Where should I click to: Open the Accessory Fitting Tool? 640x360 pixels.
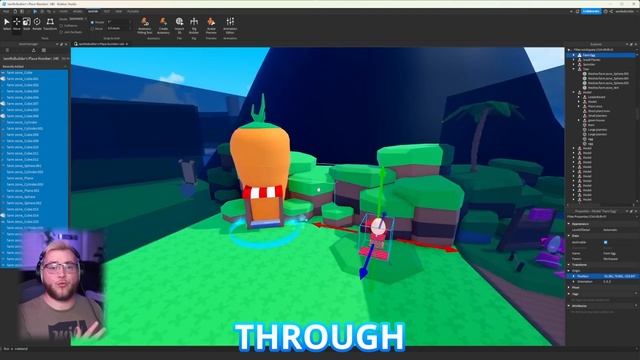point(144,25)
